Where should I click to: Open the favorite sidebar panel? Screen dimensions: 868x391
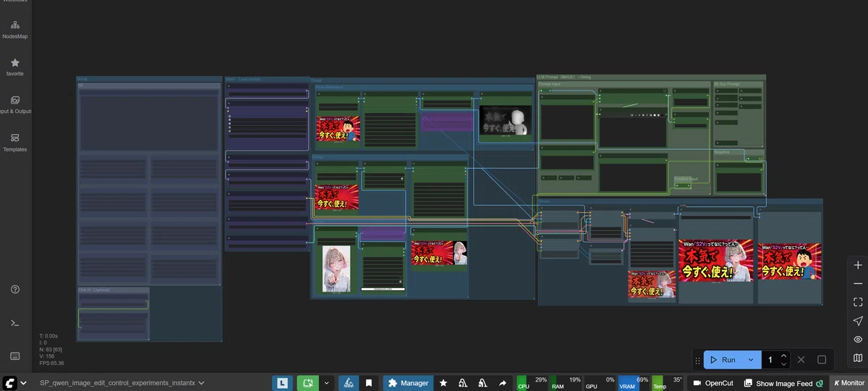click(15, 67)
